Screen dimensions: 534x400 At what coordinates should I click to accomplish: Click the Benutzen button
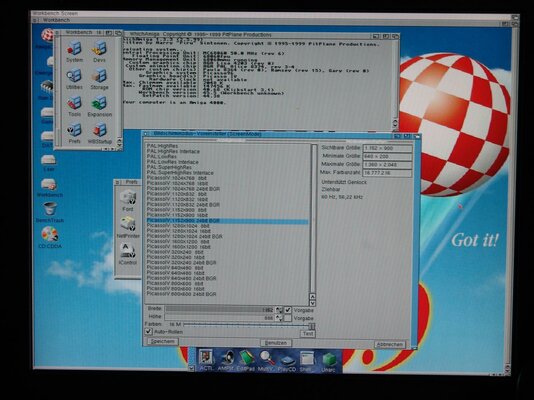[276, 343]
